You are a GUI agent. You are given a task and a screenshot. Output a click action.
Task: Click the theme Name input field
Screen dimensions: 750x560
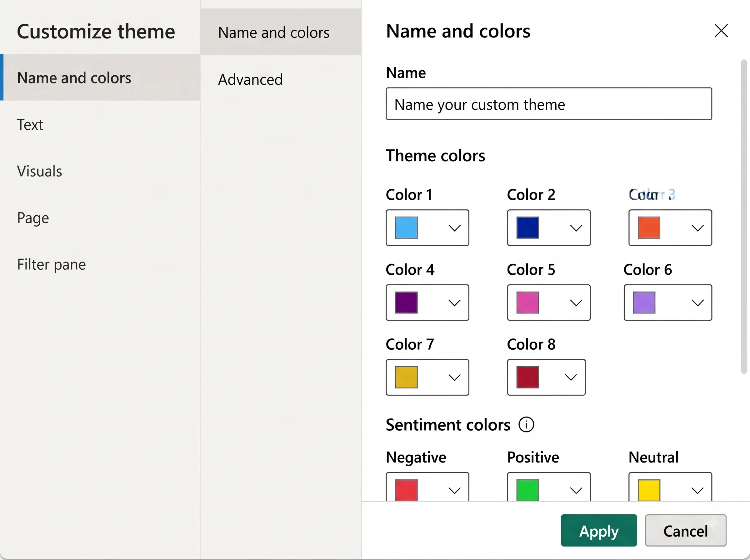point(549,104)
